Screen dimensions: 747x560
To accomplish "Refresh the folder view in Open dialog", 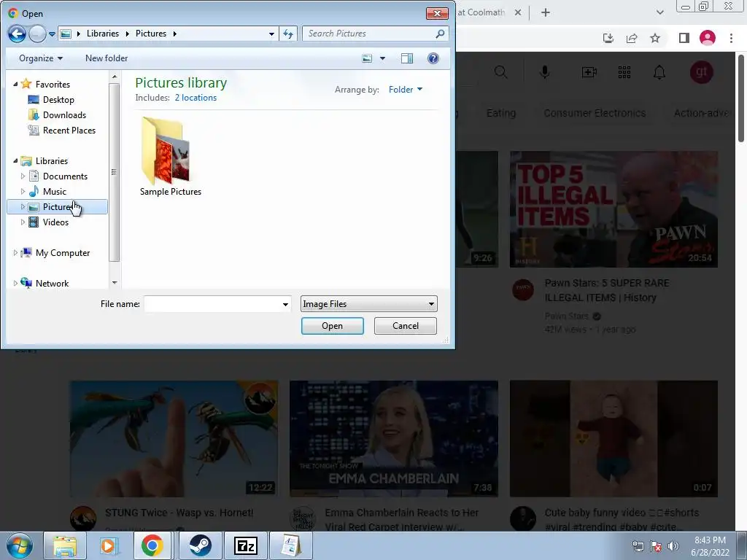I will 288,34.
